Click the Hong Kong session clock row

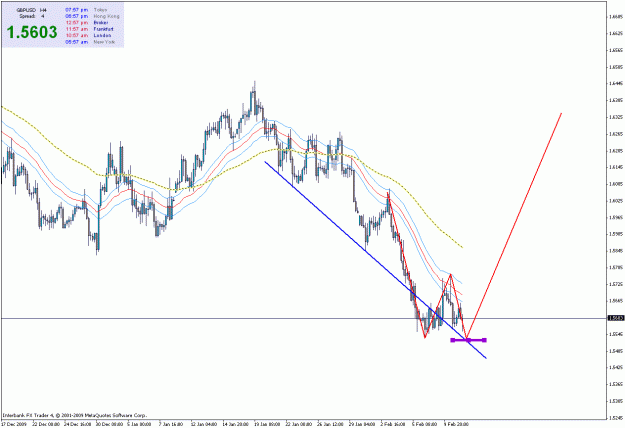tap(92, 16)
